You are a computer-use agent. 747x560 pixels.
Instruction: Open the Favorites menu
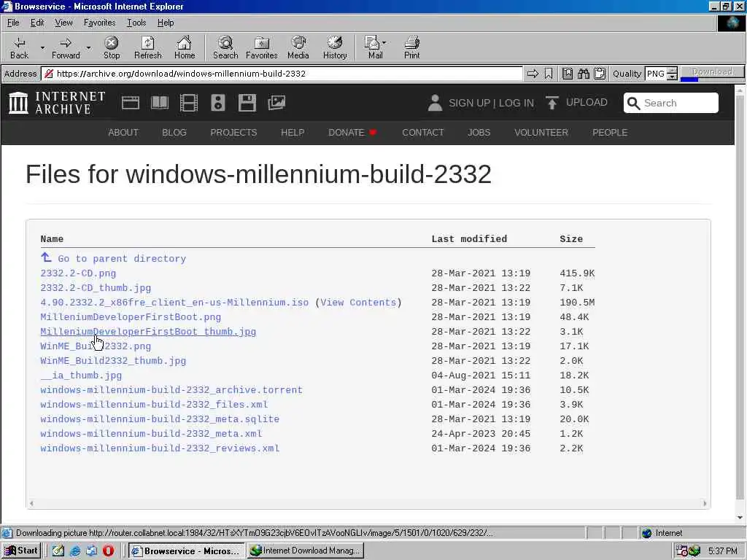(99, 23)
